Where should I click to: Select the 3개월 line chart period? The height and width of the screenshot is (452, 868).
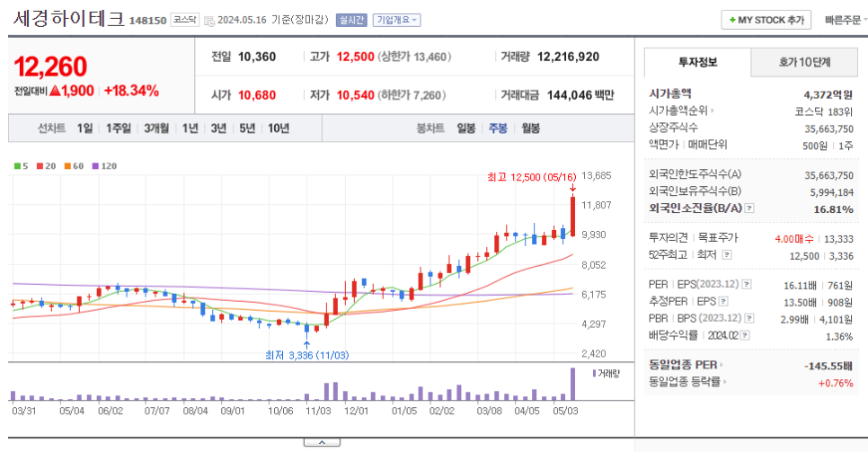[x=156, y=129]
